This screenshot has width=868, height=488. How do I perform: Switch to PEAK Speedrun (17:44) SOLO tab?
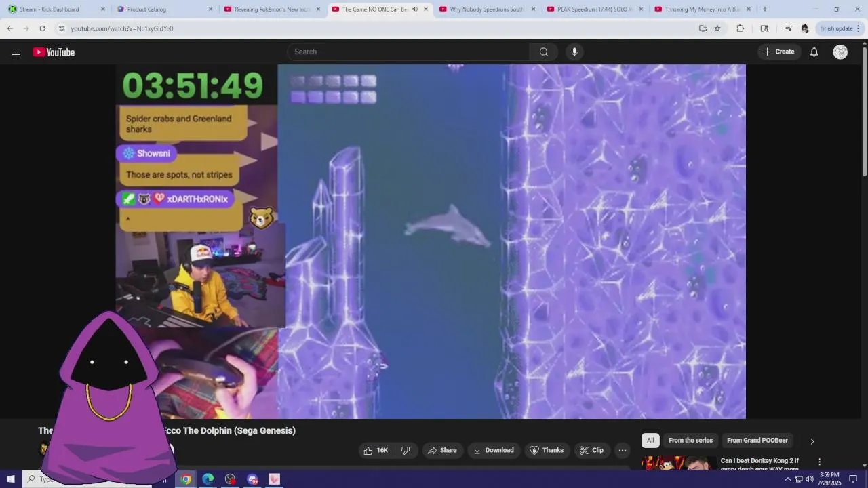pos(594,9)
